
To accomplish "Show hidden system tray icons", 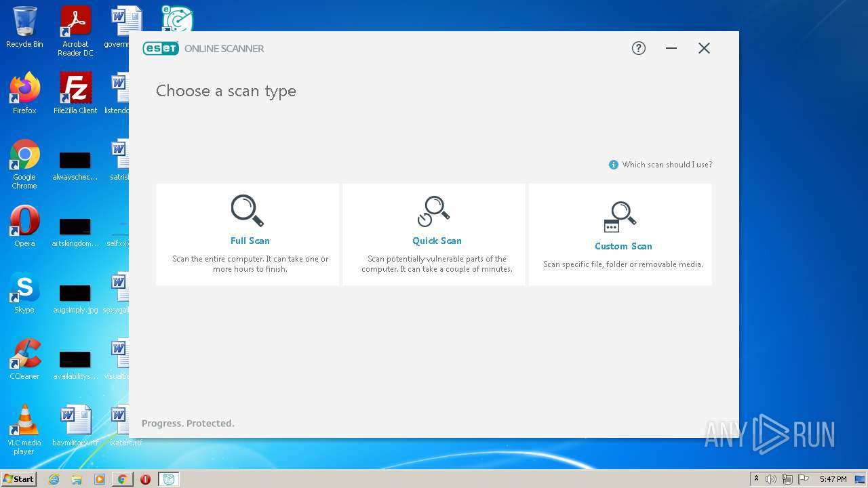I will click(757, 479).
